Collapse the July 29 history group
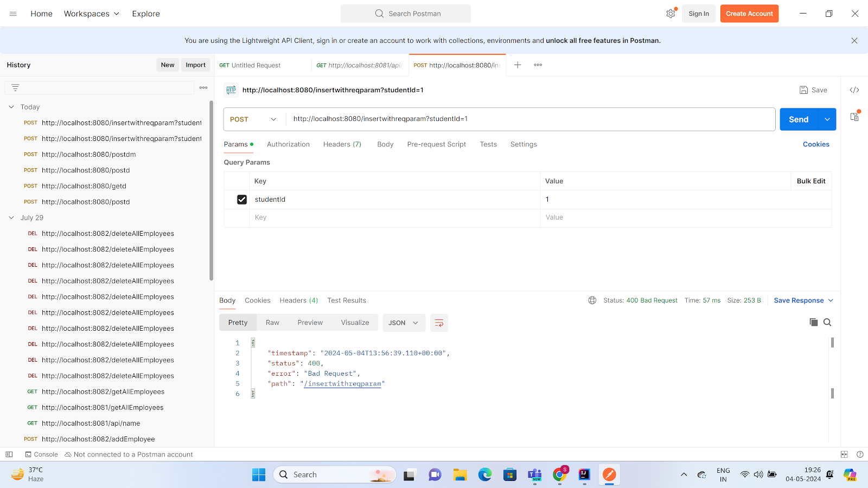The image size is (868, 488). 11,217
